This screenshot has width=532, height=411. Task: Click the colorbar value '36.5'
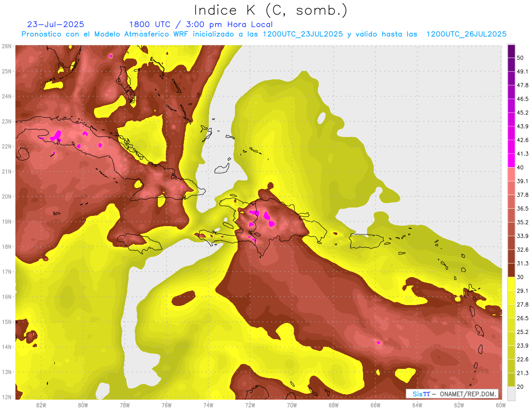click(523, 208)
